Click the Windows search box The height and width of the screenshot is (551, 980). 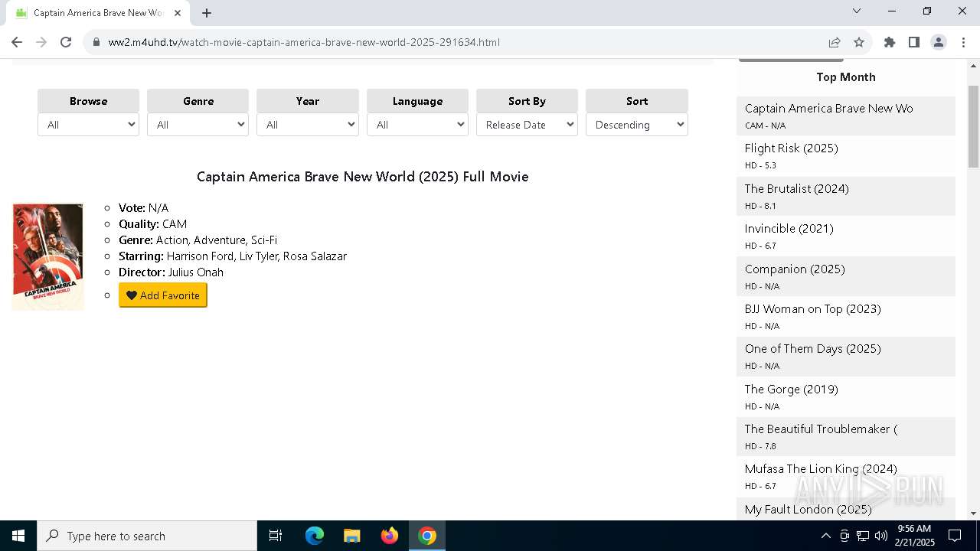[x=147, y=536]
